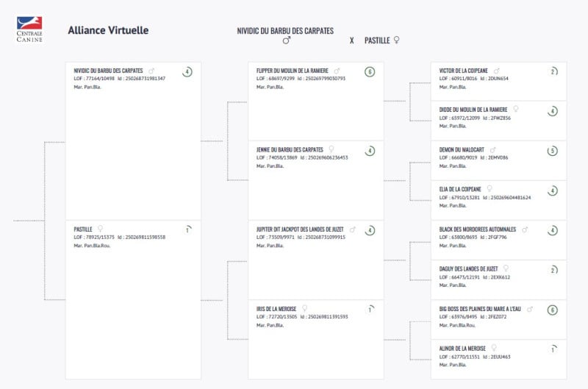
Task: Click the female symbol beside header Pastille
Action: pos(396,40)
